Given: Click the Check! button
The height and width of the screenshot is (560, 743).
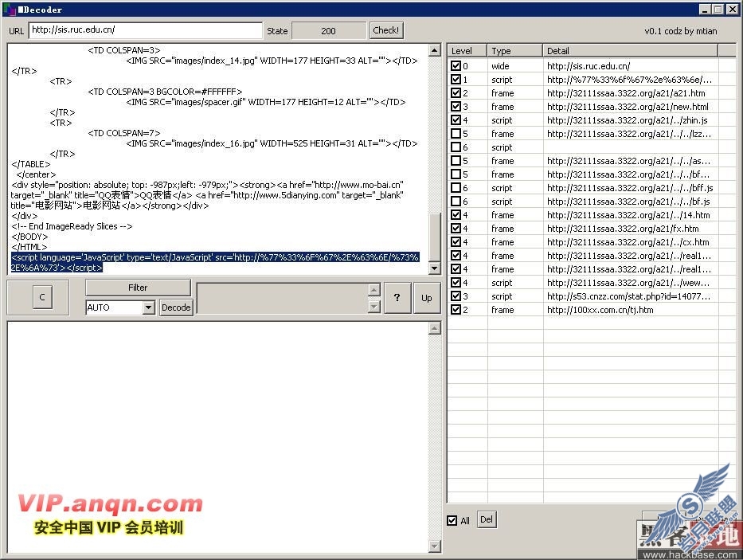Looking at the screenshot, I should (386, 30).
